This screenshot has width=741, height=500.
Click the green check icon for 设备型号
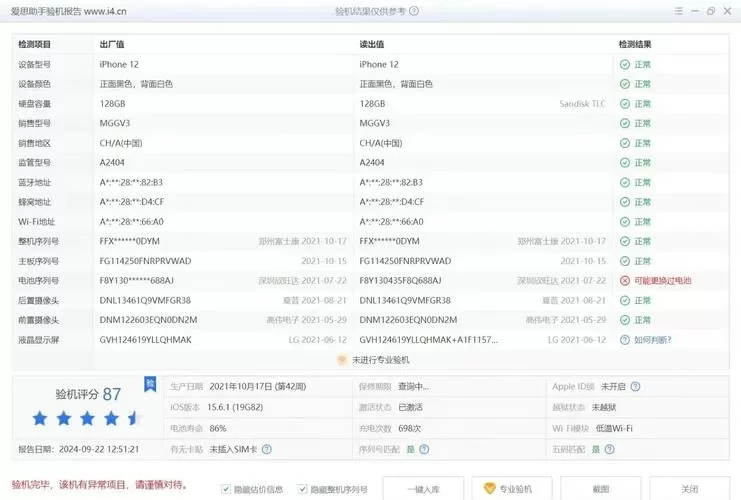625,64
